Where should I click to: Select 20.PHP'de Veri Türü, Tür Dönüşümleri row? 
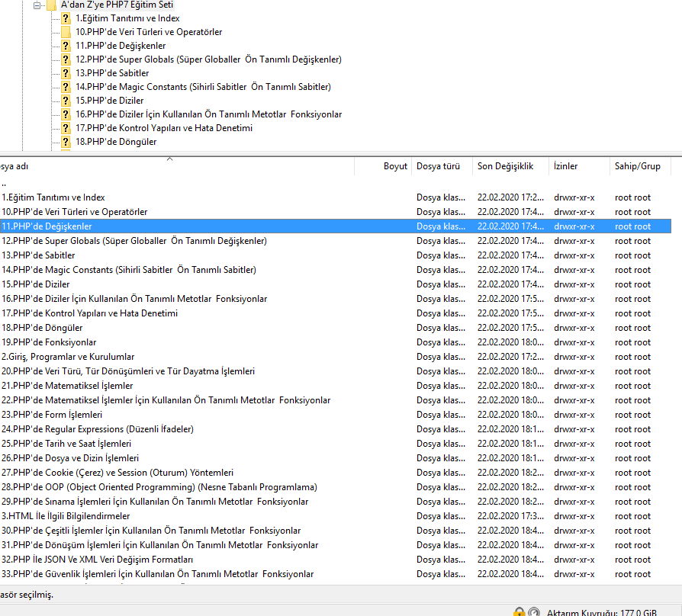(x=336, y=371)
